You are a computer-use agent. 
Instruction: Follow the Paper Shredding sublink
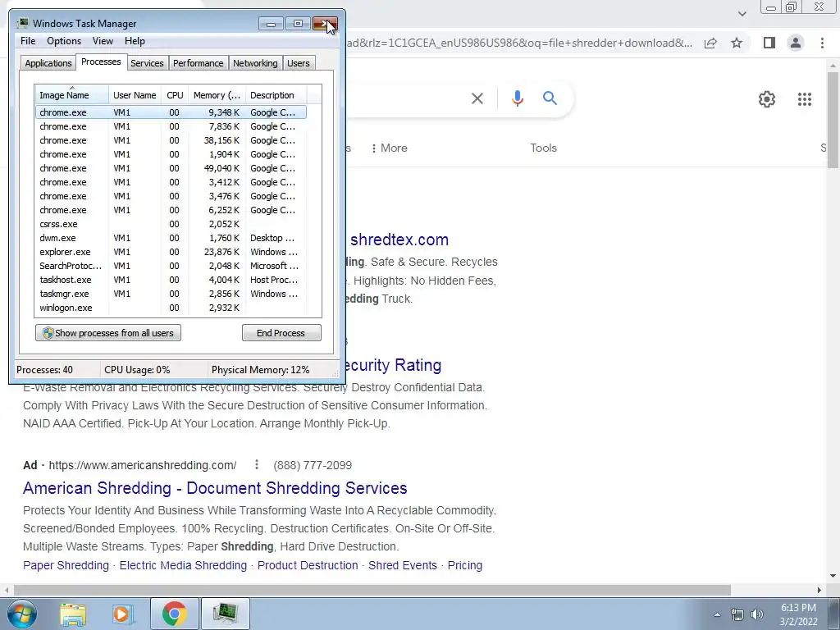[66, 565]
